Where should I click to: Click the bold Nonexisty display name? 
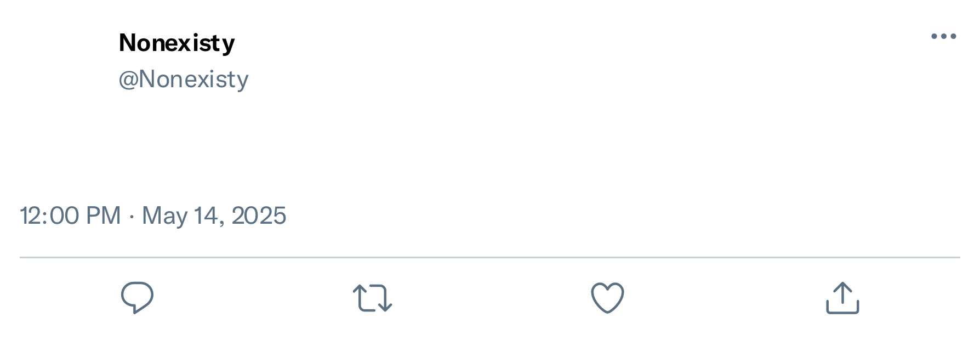pos(176,43)
